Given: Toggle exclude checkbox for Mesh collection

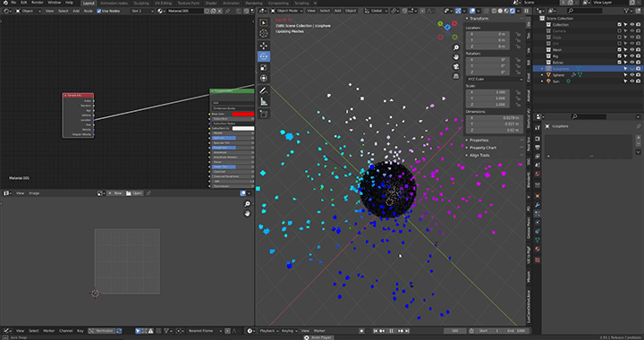Looking at the screenshot, I should (619, 50).
